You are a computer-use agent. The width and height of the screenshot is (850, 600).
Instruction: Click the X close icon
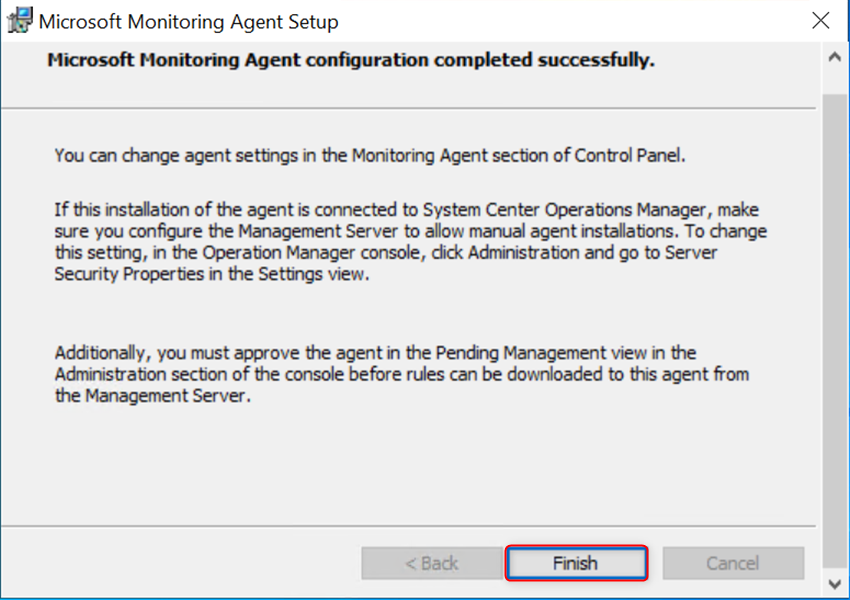click(821, 20)
